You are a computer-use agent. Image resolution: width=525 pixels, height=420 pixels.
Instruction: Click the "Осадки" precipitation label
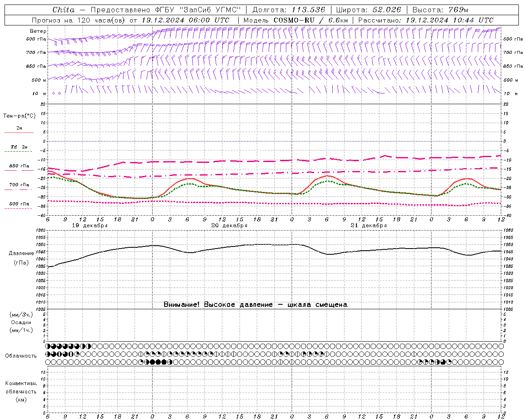(21, 322)
